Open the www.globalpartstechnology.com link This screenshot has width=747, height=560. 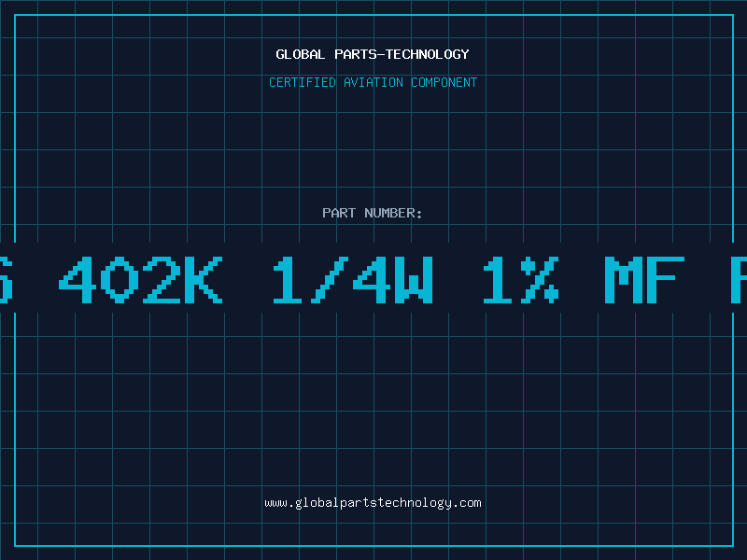(x=373, y=503)
